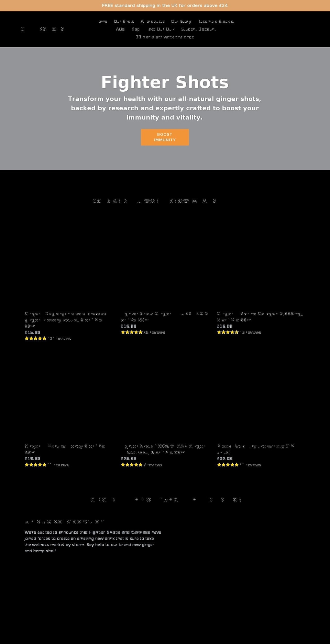330x644 pixels.
Task: Open Fighter Shots Ginger product priced £18.00 with 25 reviews
Action: 164,317
